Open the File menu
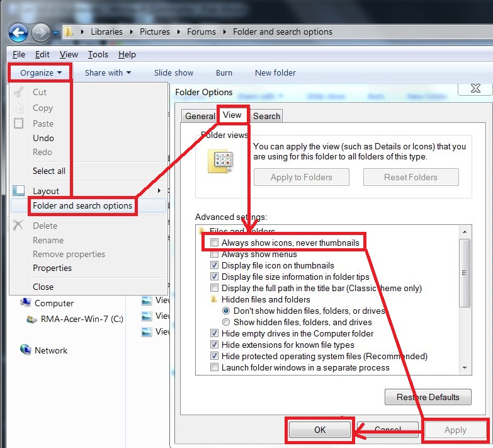Image resolution: width=493 pixels, height=448 pixels. pos(19,54)
